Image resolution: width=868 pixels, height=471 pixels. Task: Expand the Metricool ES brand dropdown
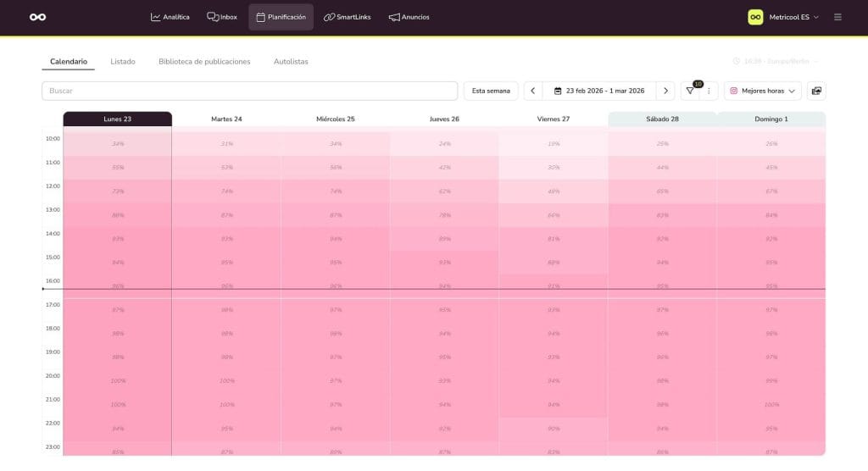click(783, 17)
